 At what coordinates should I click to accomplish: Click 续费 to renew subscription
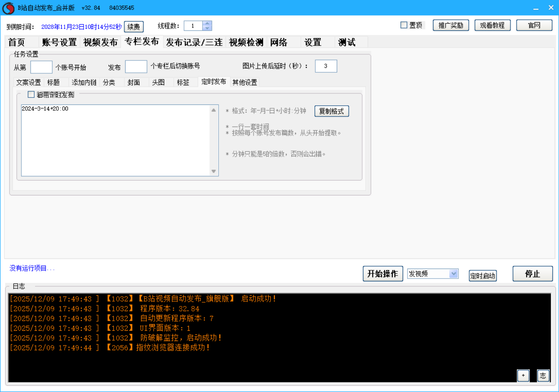pos(133,27)
